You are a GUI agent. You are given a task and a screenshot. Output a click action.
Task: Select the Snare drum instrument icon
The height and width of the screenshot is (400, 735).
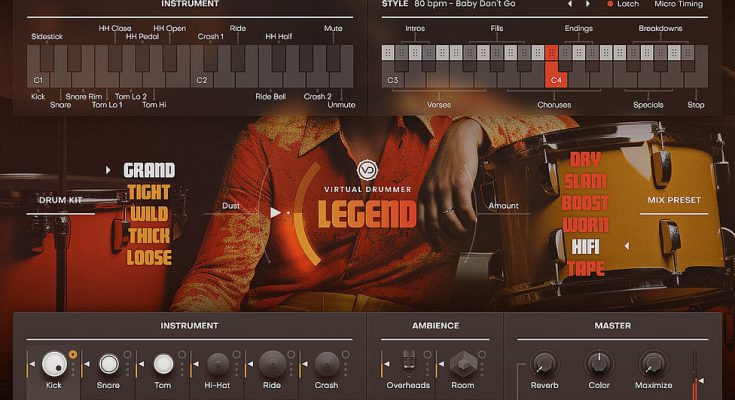pos(108,364)
